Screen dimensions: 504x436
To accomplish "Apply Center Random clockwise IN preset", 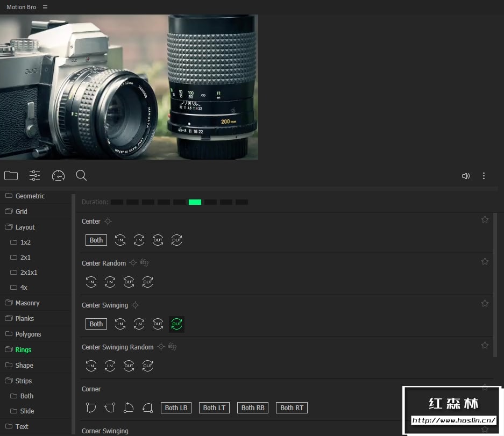I will pyautogui.click(x=110, y=282).
